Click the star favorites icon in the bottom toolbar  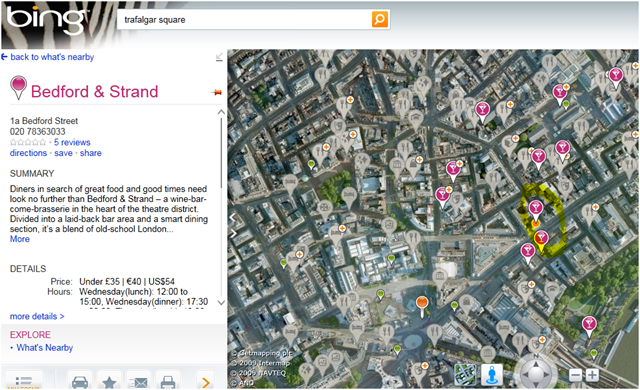pos(109,381)
